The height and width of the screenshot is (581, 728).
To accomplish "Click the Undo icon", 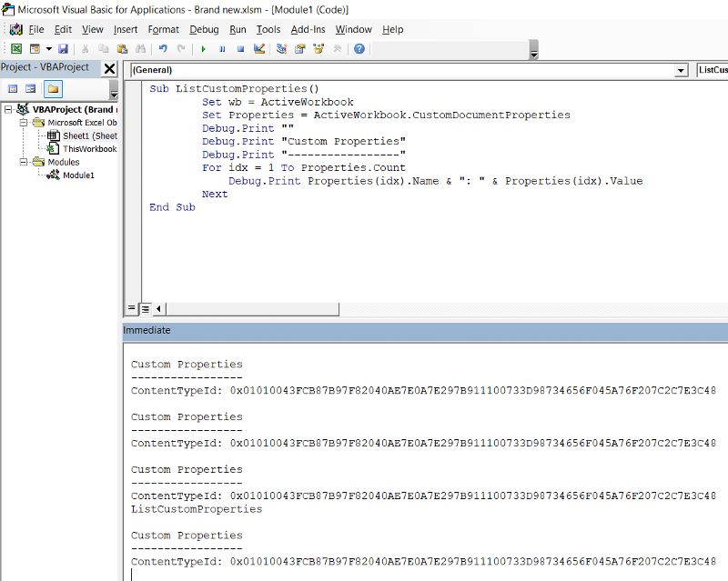I will pos(162,47).
